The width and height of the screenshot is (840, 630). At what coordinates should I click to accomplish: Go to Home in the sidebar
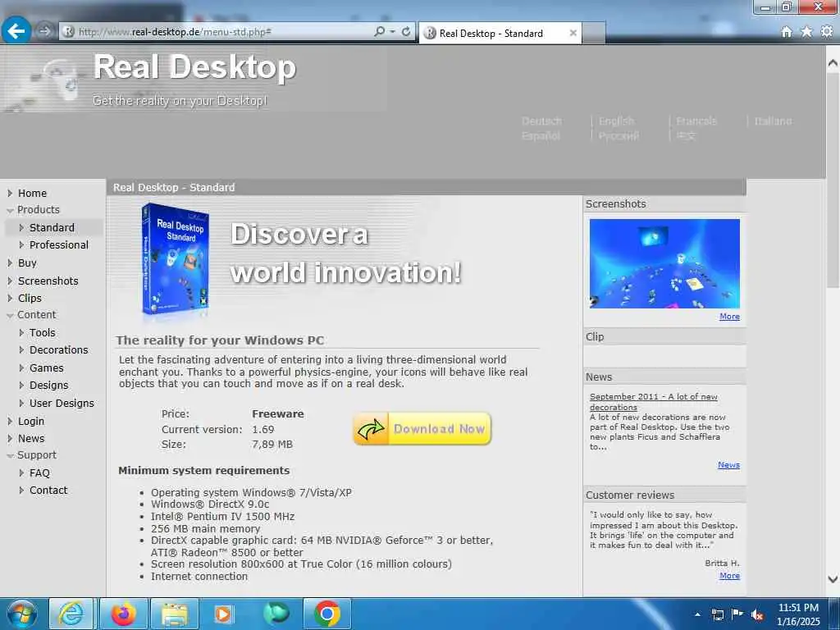[x=32, y=194]
